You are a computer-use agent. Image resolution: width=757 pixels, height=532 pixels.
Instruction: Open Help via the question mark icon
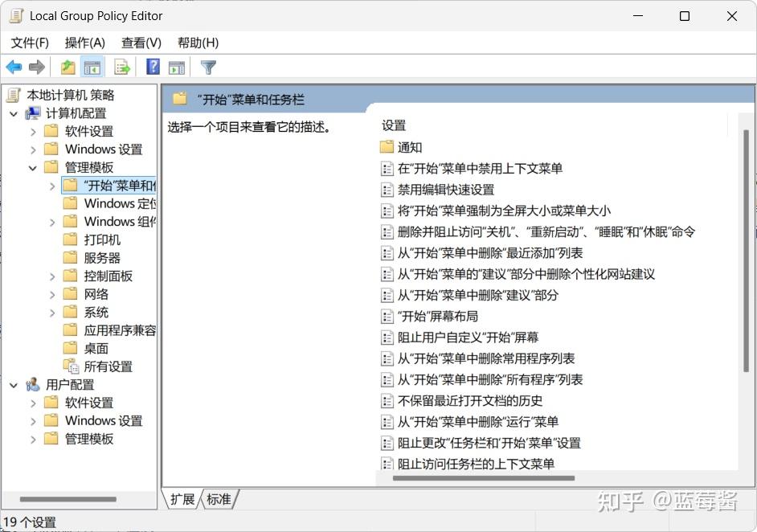point(153,67)
